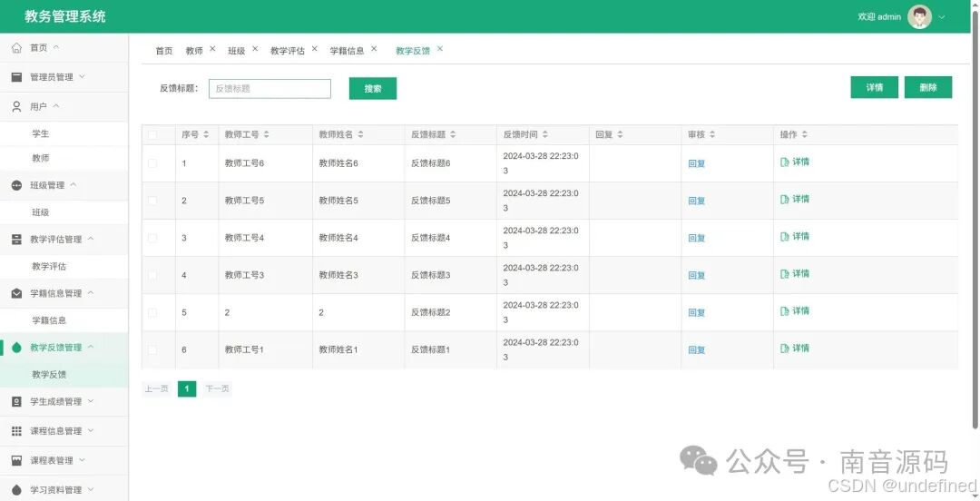980x501 pixels.
Task: Click the 管理员管理 sidebar icon
Action: point(17,77)
